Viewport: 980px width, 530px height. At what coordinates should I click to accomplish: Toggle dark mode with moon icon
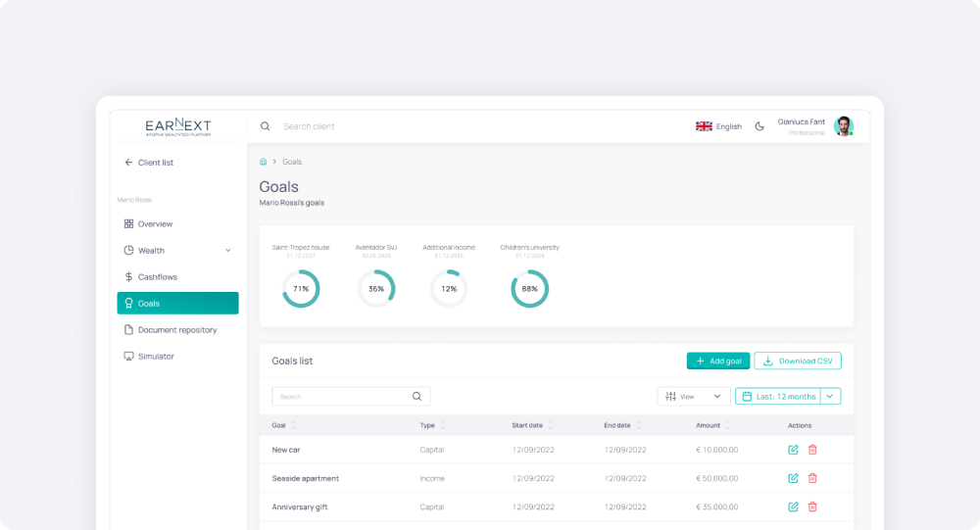(759, 126)
